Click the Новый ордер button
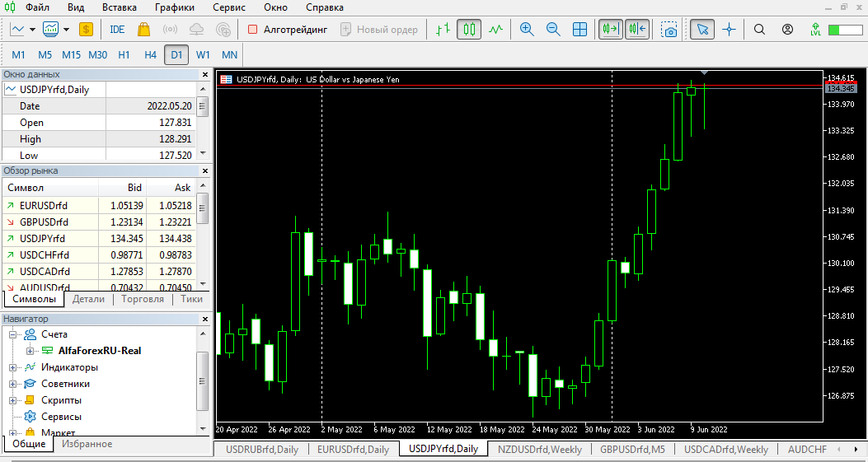Viewport: 868px width, 462px height. point(379,30)
